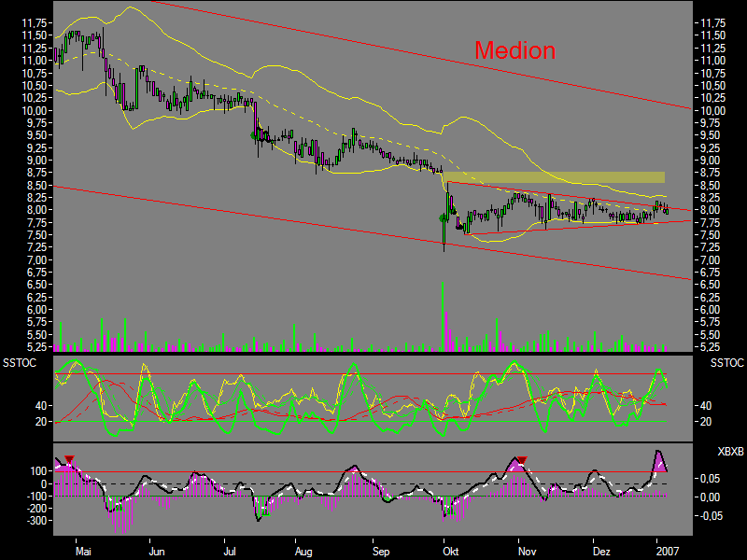The height and width of the screenshot is (560, 747).
Task: Select the tall green volume spike in October
Action: tap(442, 308)
